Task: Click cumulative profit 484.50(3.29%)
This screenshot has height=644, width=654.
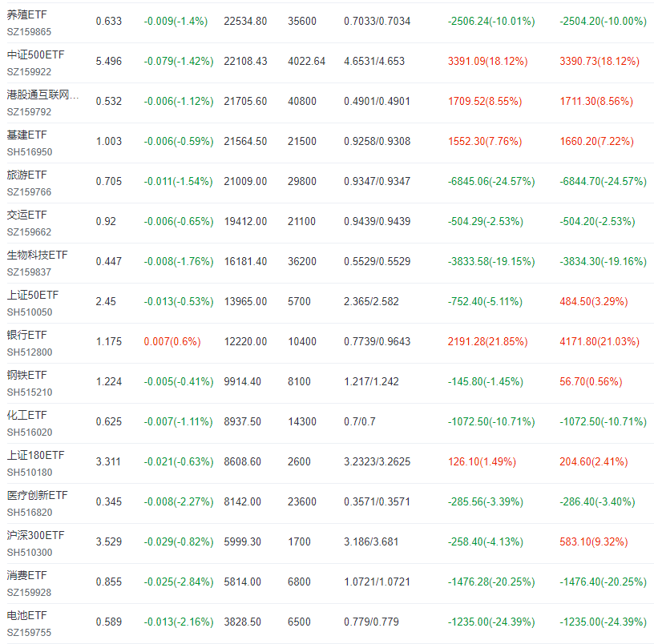Action: tap(594, 301)
